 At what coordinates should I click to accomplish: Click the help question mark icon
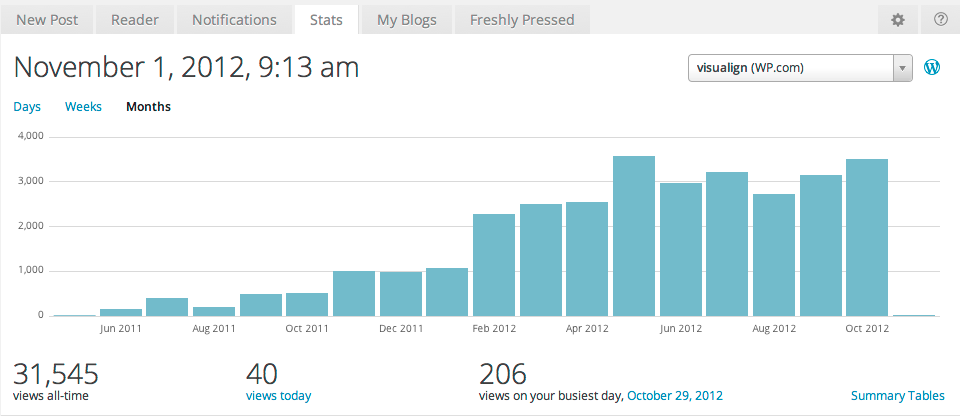pyautogui.click(x=940, y=19)
